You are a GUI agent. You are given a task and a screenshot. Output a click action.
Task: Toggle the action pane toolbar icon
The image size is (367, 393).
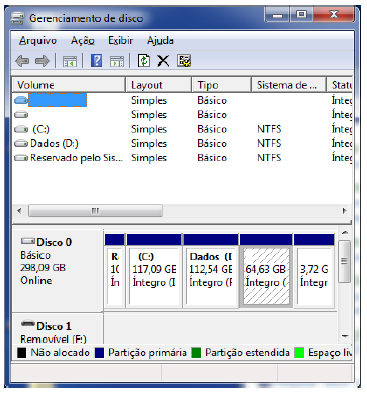pyautogui.click(x=117, y=61)
